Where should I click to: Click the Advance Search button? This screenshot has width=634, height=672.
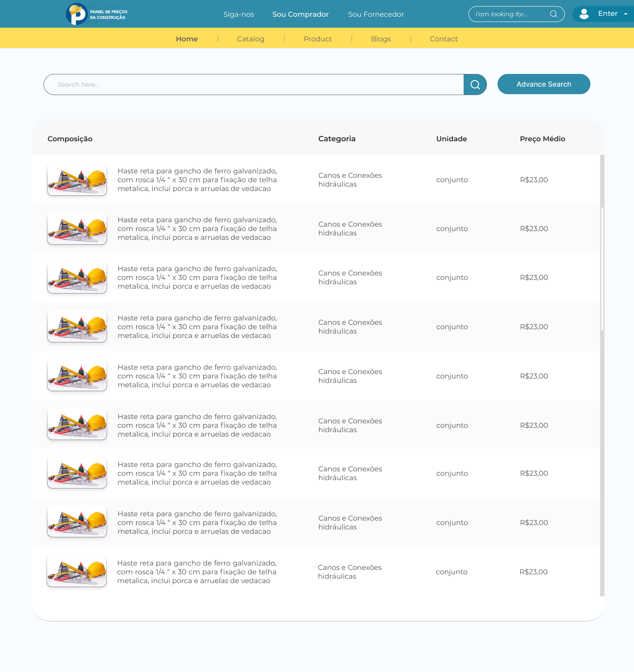[x=544, y=84]
